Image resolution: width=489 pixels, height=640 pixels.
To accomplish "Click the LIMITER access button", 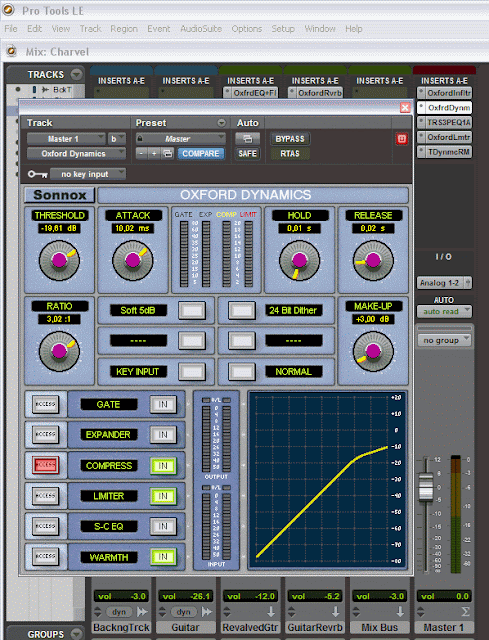I will pos(45,496).
